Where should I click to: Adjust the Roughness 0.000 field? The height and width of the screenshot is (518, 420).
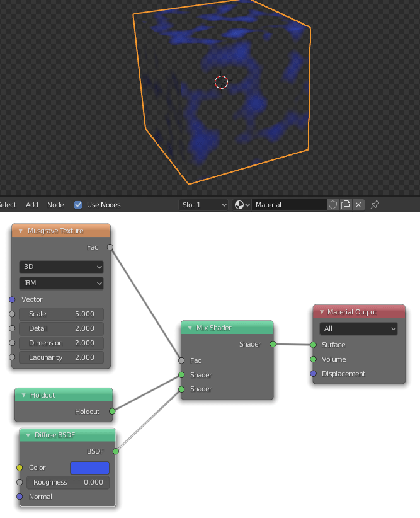67,482
